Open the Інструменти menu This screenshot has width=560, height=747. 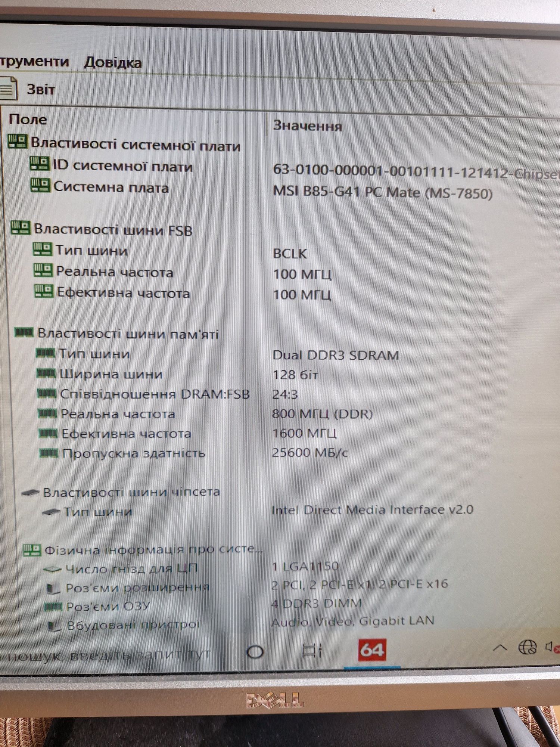[34, 61]
